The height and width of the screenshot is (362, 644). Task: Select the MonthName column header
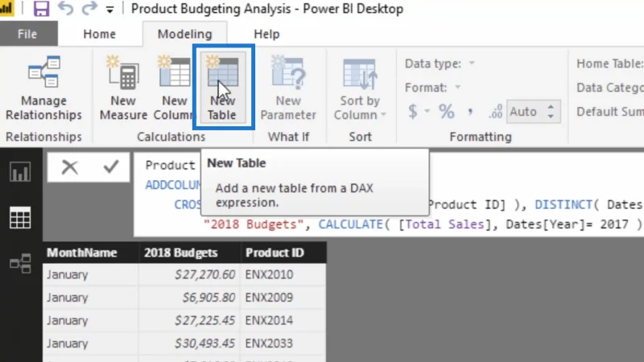[x=90, y=253]
